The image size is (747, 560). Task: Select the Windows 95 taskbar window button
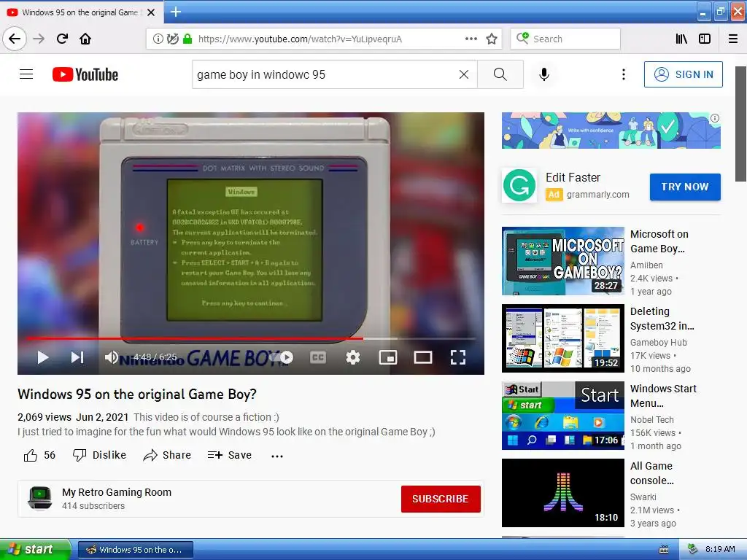click(x=135, y=550)
